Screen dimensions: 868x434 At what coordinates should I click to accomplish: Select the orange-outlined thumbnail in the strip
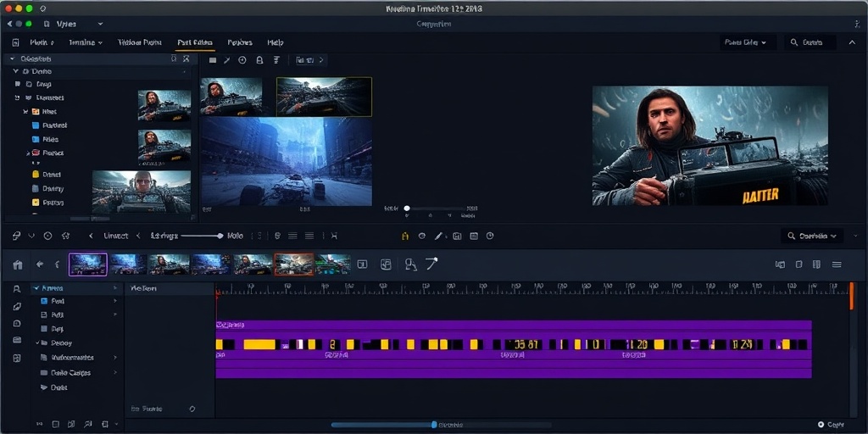tap(294, 264)
